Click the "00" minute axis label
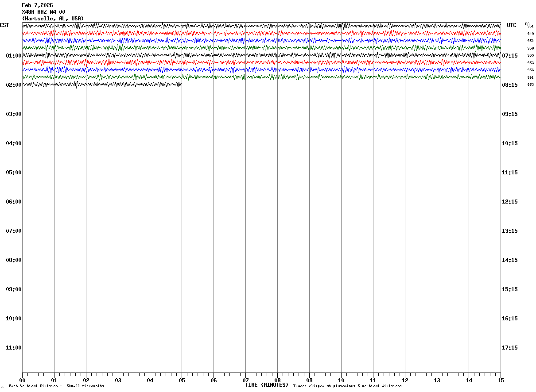The image size is (536, 392). (x=22, y=380)
